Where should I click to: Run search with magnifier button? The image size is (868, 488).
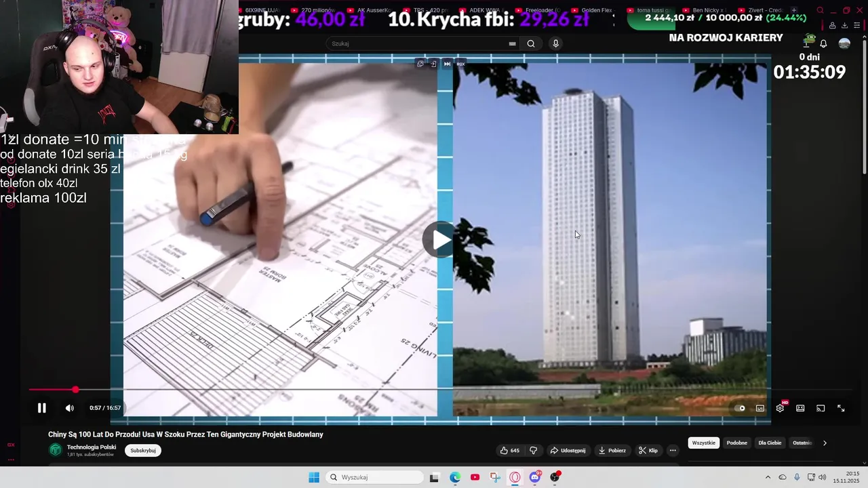pos(531,43)
